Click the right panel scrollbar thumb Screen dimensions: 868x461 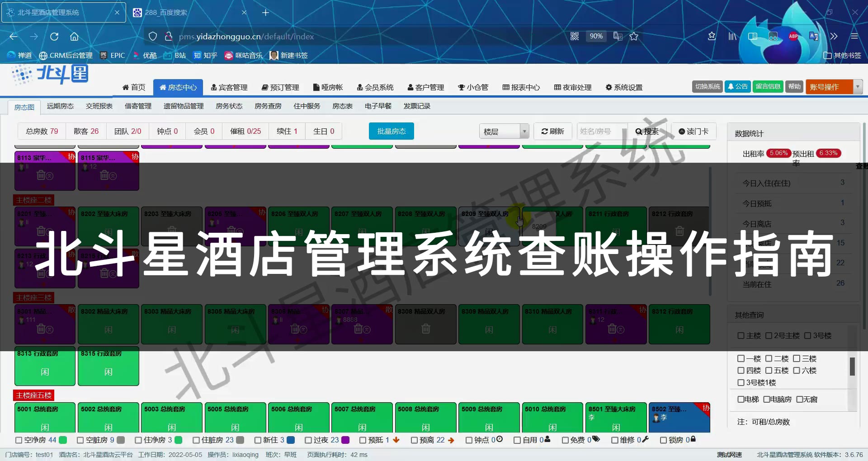852,367
